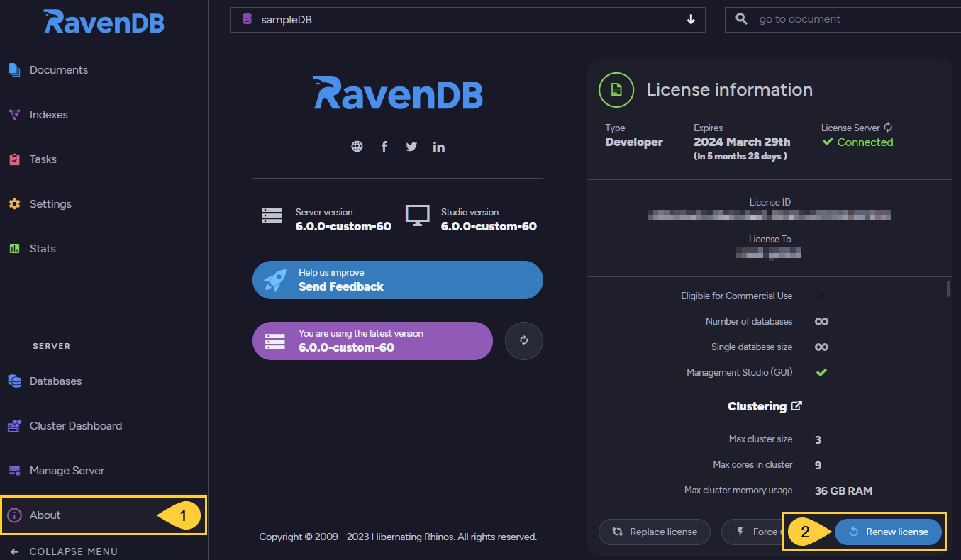Click the Databases stack icon
The height and width of the screenshot is (560, 961).
click(x=14, y=381)
